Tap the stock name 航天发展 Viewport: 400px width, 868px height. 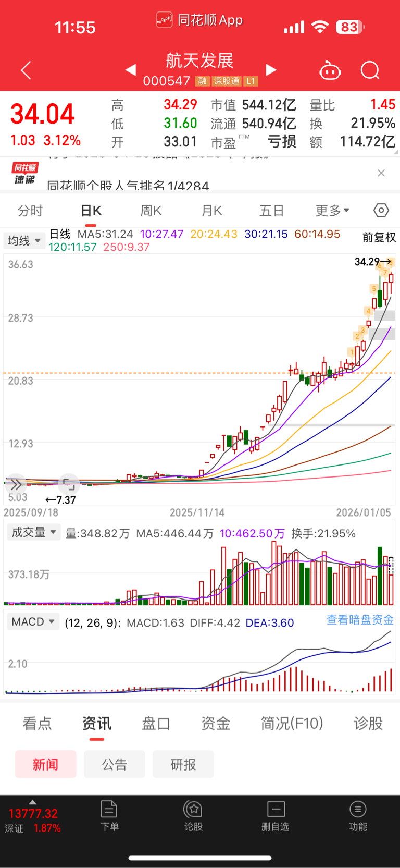point(200,60)
